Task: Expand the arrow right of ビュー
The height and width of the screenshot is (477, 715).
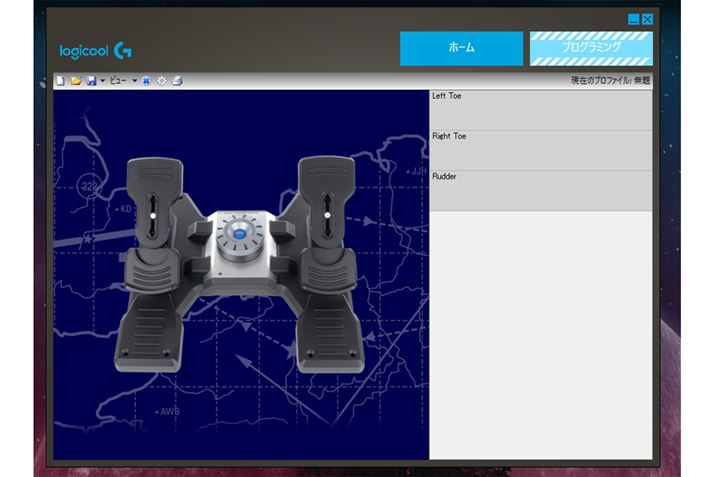Action: pos(134,80)
